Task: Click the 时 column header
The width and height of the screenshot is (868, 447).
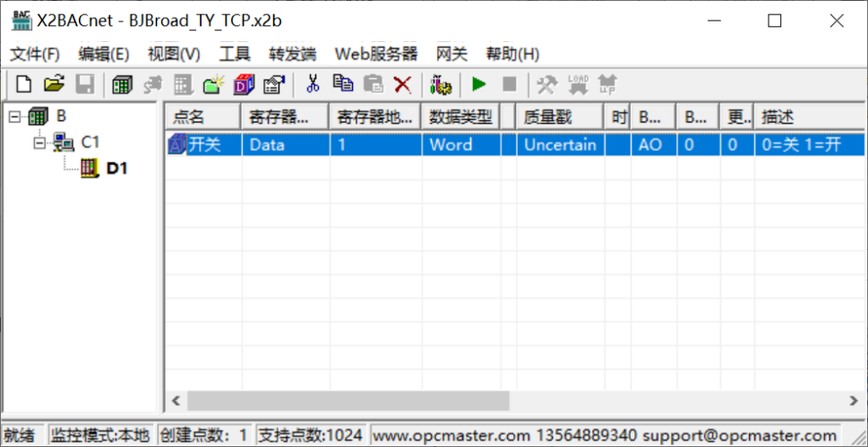Action: click(617, 116)
